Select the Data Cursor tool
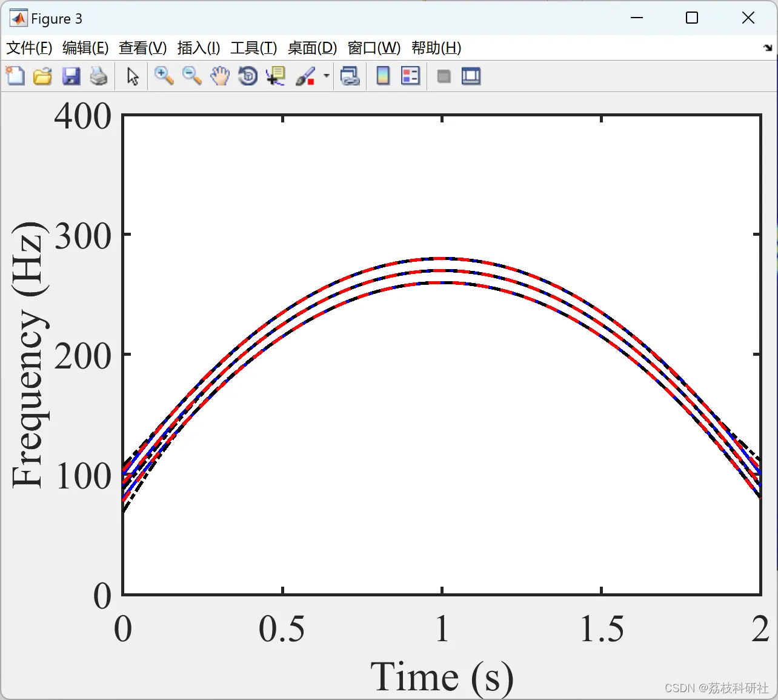 click(x=276, y=76)
